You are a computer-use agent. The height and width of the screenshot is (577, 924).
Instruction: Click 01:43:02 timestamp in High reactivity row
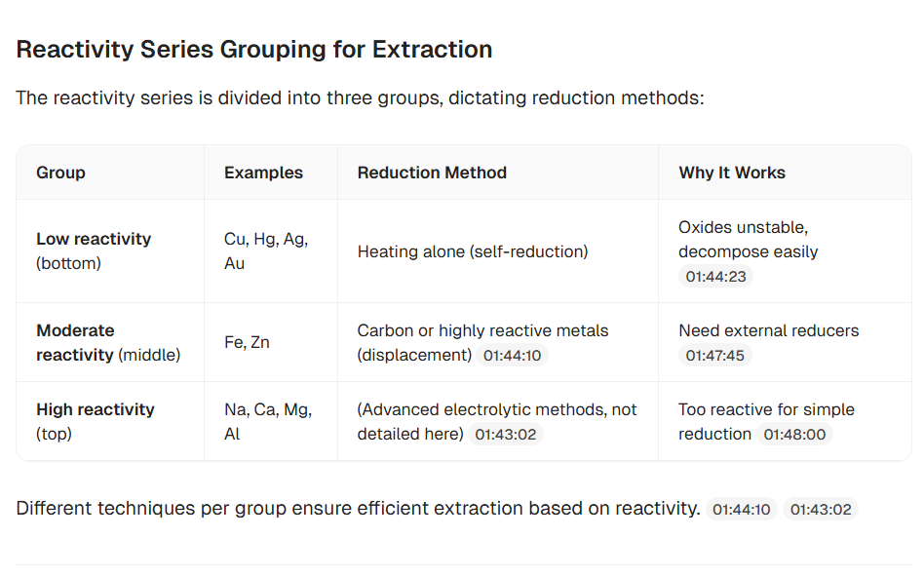(506, 435)
